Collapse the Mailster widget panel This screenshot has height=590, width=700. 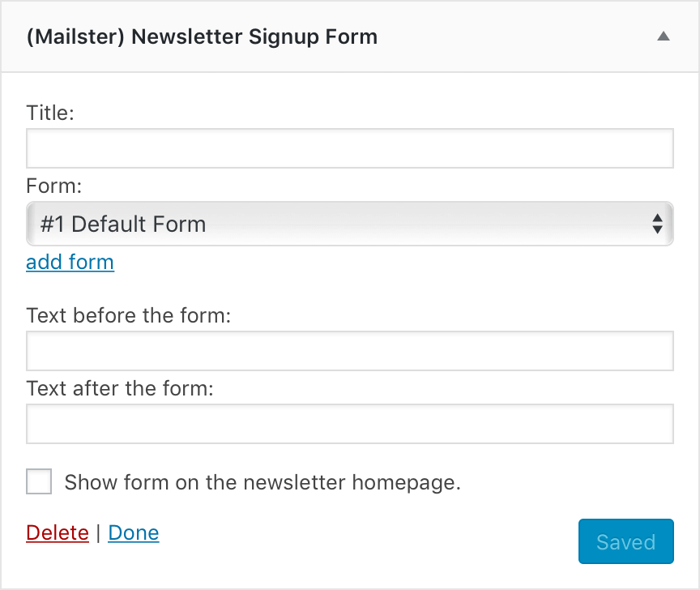click(663, 36)
